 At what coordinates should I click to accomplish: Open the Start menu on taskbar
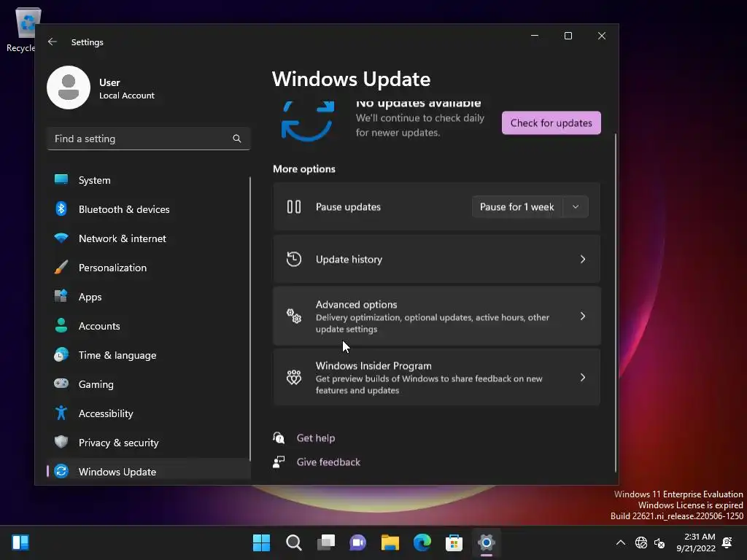point(261,542)
